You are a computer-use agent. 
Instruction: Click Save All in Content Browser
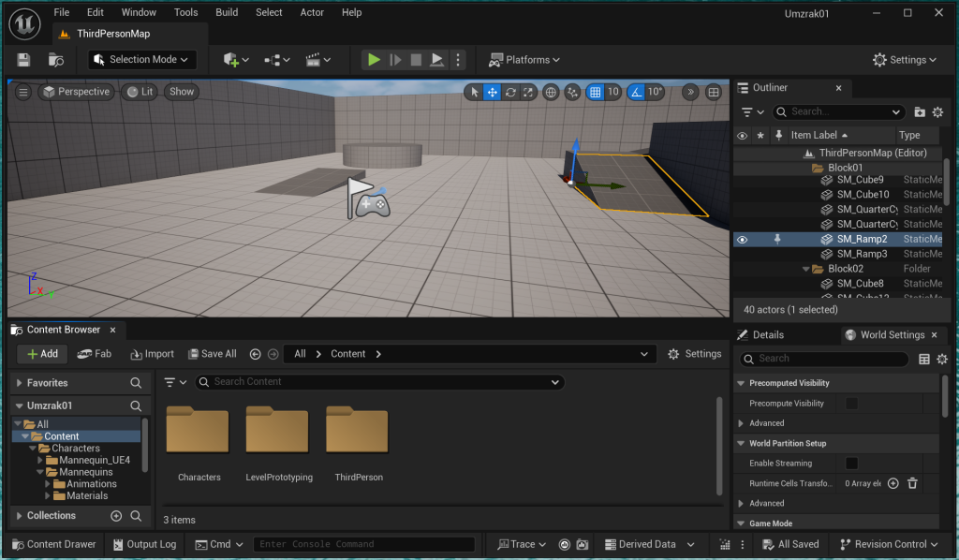(x=213, y=354)
